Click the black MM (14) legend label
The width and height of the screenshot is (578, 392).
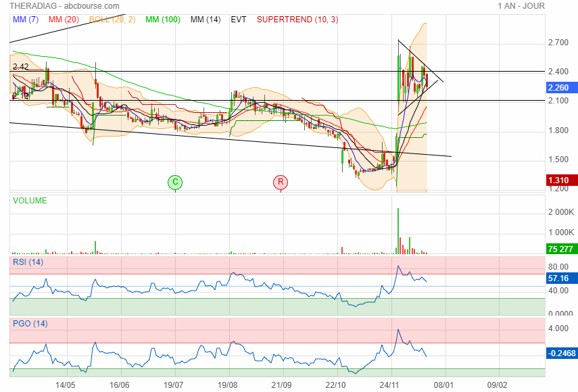(x=206, y=20)
